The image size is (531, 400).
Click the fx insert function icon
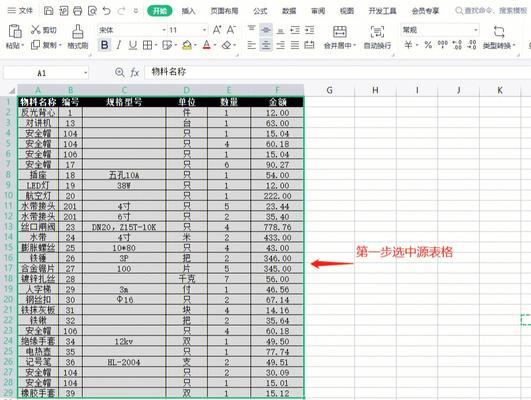135,72
